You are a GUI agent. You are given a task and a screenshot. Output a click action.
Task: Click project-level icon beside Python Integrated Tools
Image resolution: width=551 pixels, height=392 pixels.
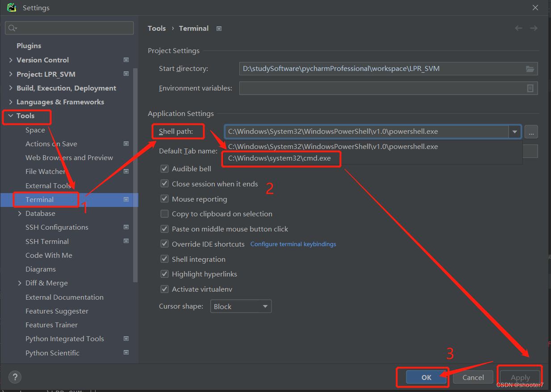(x=126, y=339)
